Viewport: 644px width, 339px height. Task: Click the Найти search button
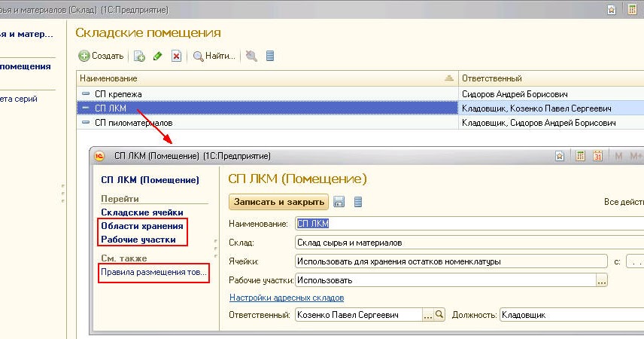pos(214,56)
